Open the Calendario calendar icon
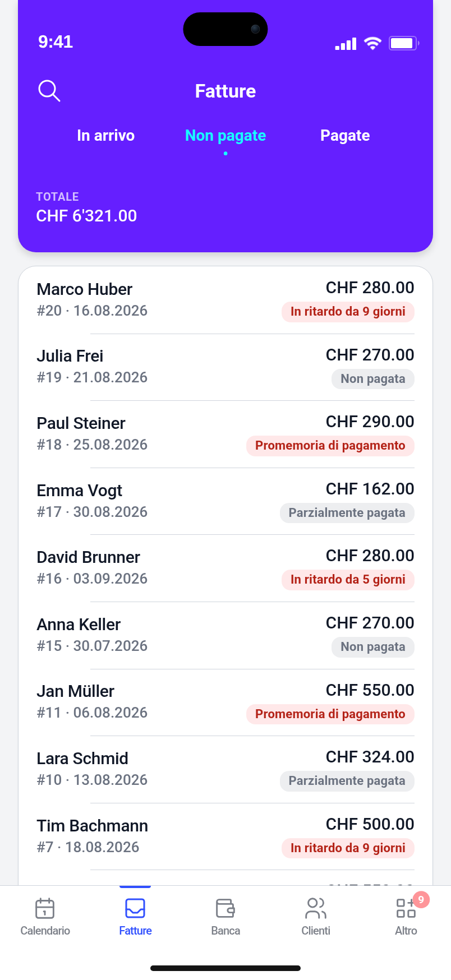The height and width of the screenshot is (980, 451). tap(45, 908)
